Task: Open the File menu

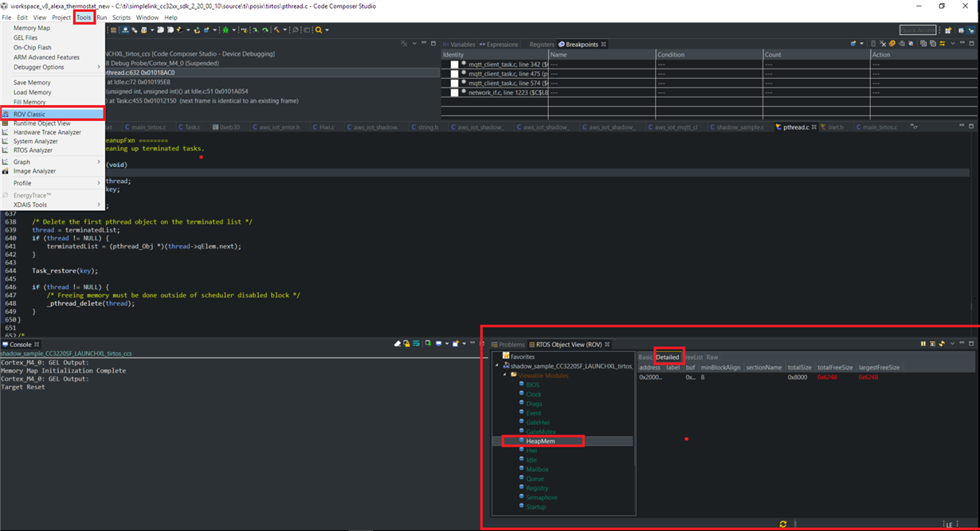Action: (x=6, y=18)
